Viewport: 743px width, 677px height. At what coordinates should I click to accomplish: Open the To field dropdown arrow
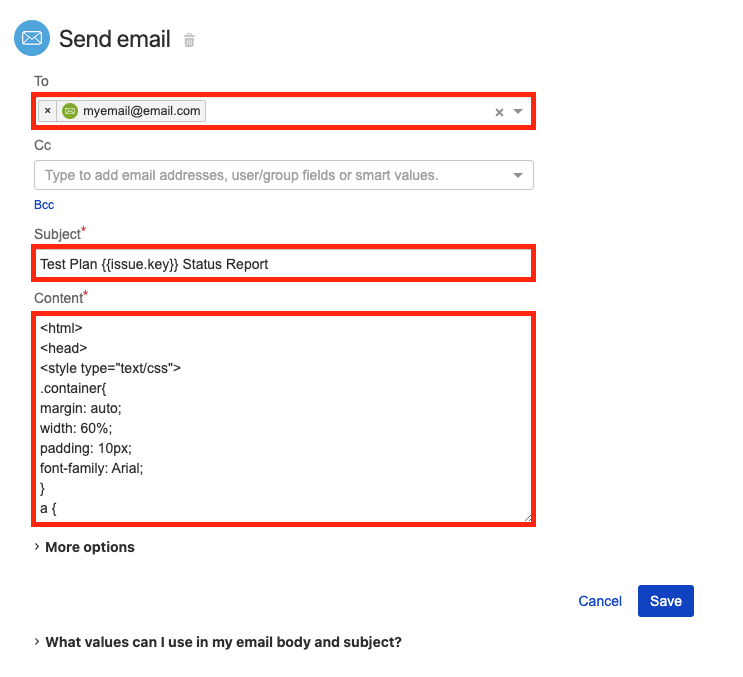(x=518, y=112)
